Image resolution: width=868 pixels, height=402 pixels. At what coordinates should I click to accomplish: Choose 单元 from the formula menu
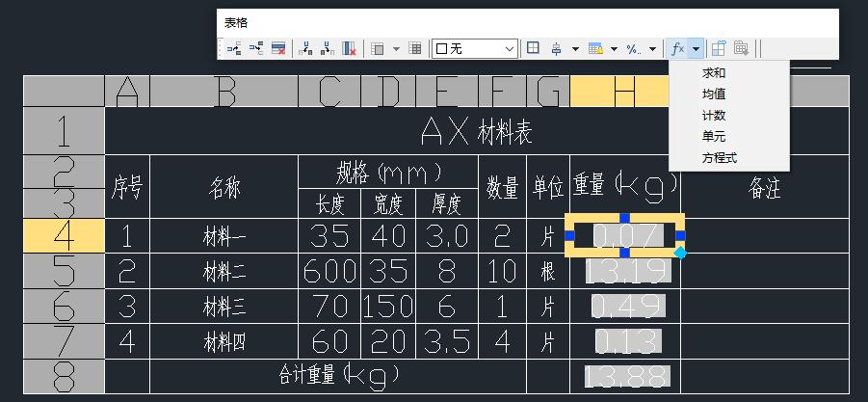[x=714, y=136]
